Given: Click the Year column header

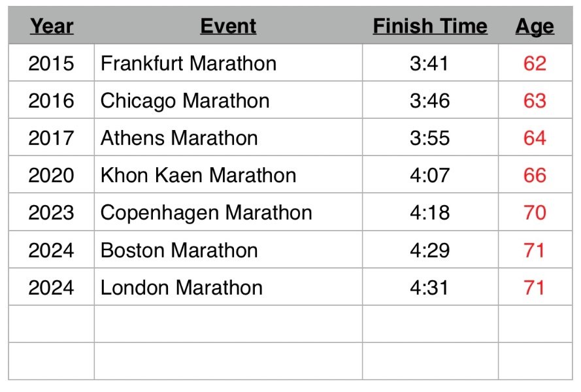Looking at the screenshot, I should point(52,26).
